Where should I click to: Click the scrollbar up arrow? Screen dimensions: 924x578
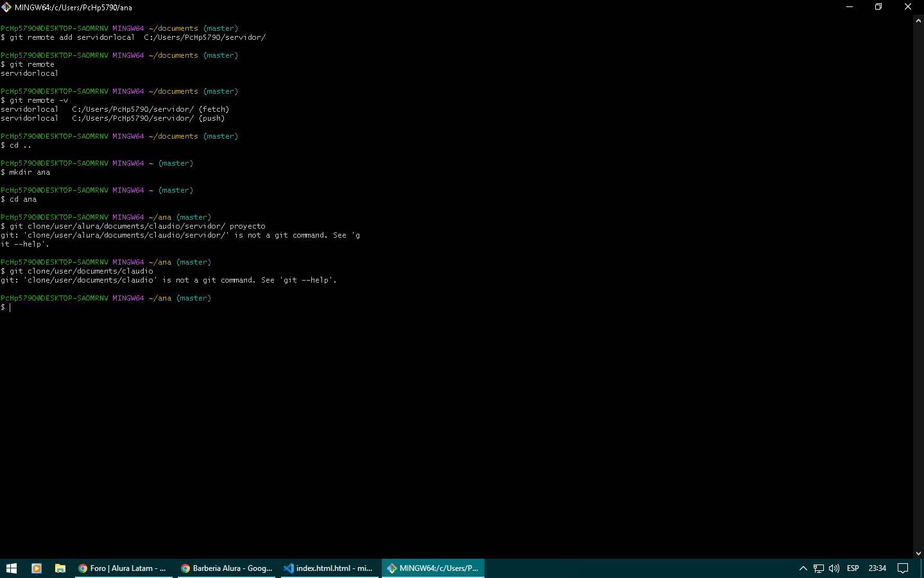(x=918, y=21)
